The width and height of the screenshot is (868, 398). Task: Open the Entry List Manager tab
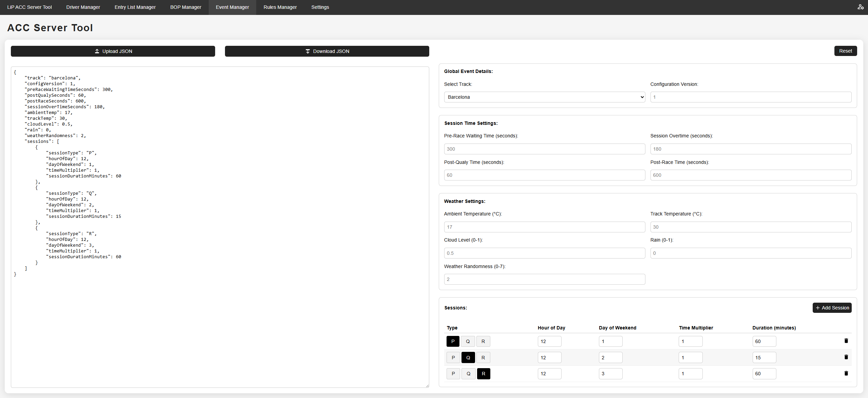coord(135,7)
